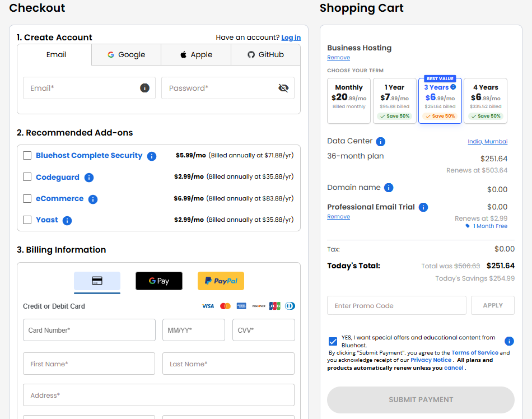Toggle password visibility eye icon
Screen dimensions: 532x419
283,88
